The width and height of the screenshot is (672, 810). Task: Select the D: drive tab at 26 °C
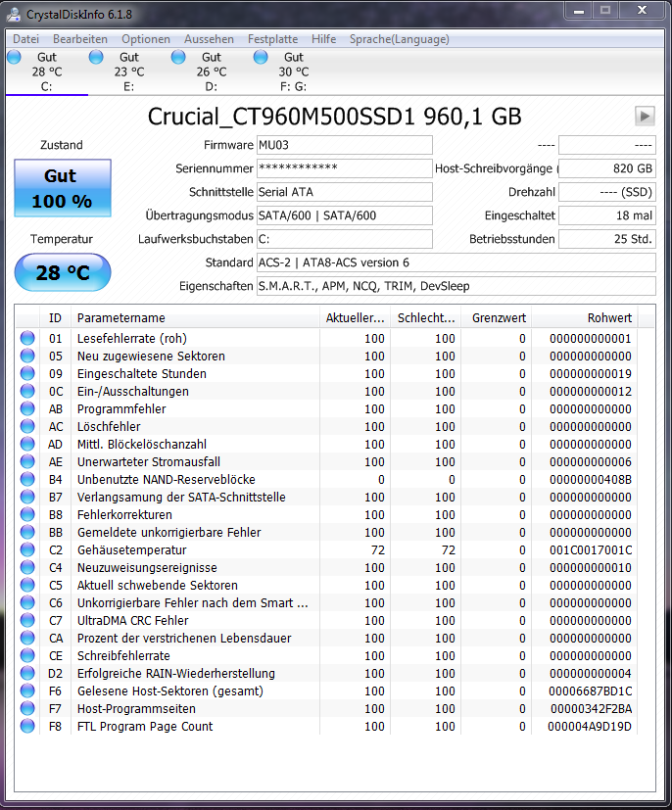(212, 71)
